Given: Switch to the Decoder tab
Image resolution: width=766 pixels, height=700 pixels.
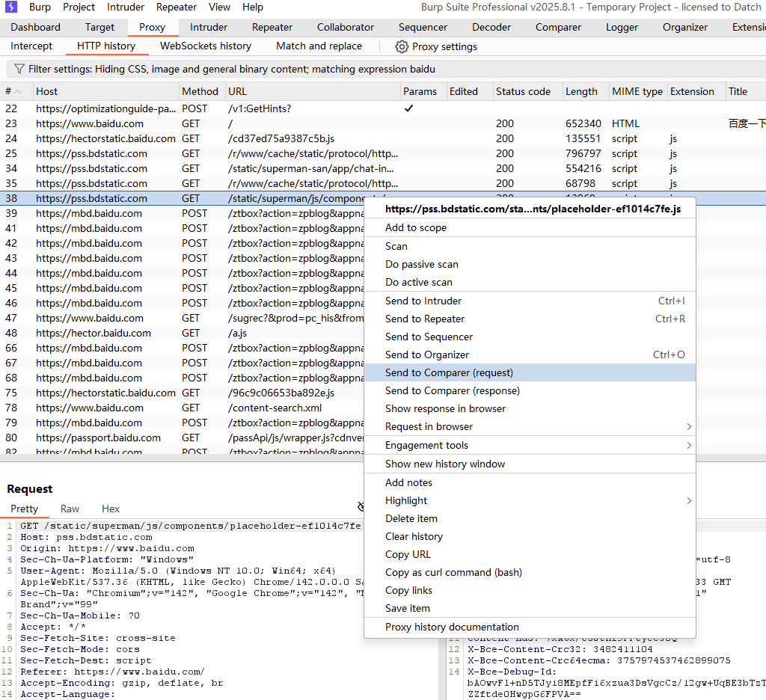Looking at the screenshot, I should coord(491,28).
